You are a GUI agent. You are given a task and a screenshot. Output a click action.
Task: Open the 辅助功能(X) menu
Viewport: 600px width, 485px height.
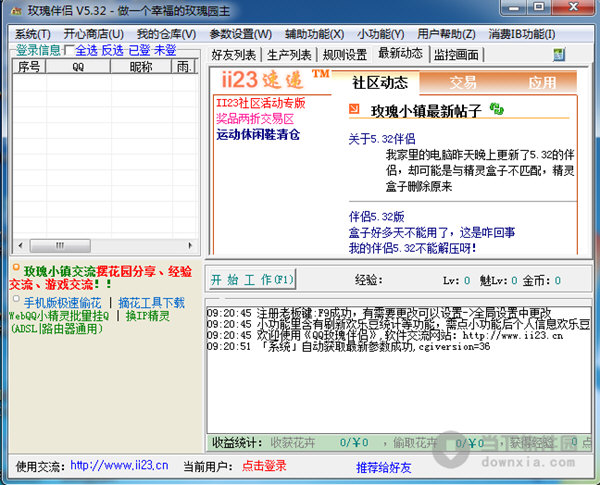(x=314, y=34)
